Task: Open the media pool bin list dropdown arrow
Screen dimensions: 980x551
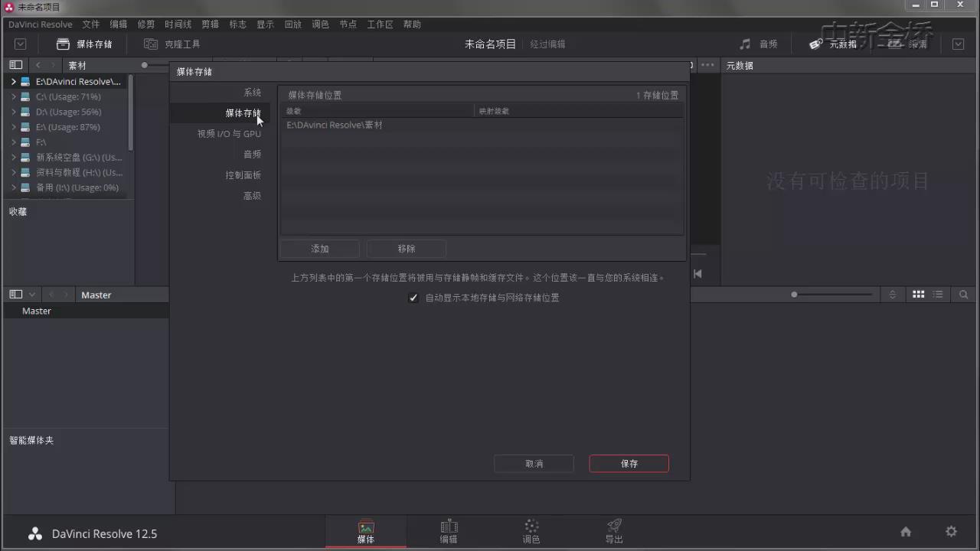Action: tap(32, 294)
